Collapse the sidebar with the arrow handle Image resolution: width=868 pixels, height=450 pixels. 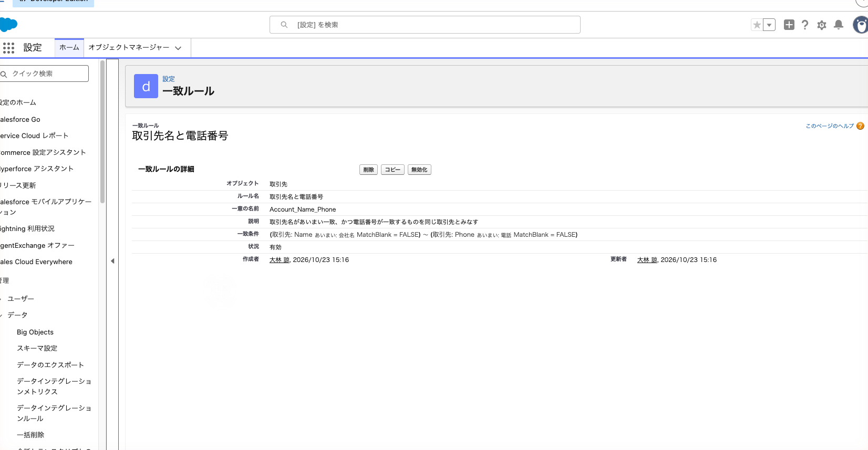pyautogui.click(x=112, y=261)
